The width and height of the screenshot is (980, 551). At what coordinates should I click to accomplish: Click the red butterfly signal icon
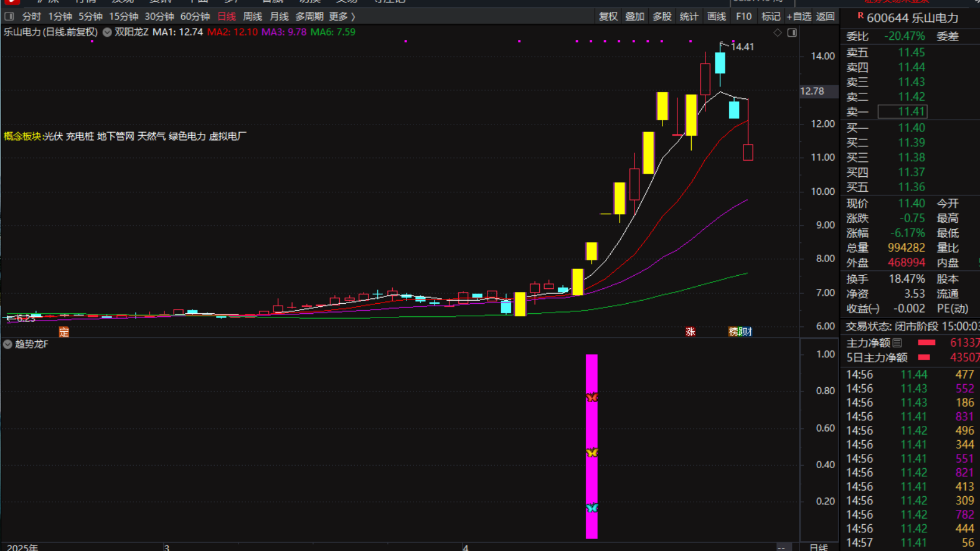click(591, 397)
